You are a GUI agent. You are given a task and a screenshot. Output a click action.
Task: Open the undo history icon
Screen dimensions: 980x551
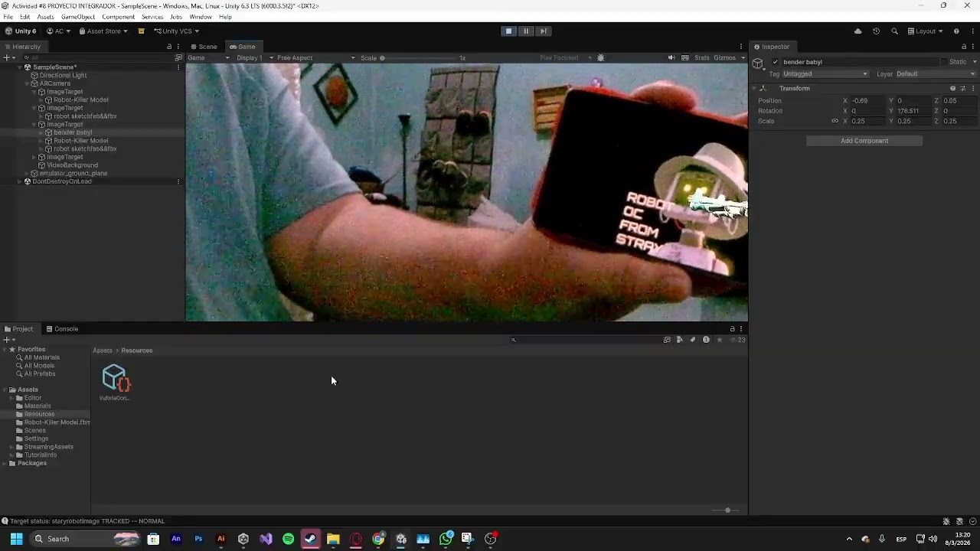click(876, 31)
